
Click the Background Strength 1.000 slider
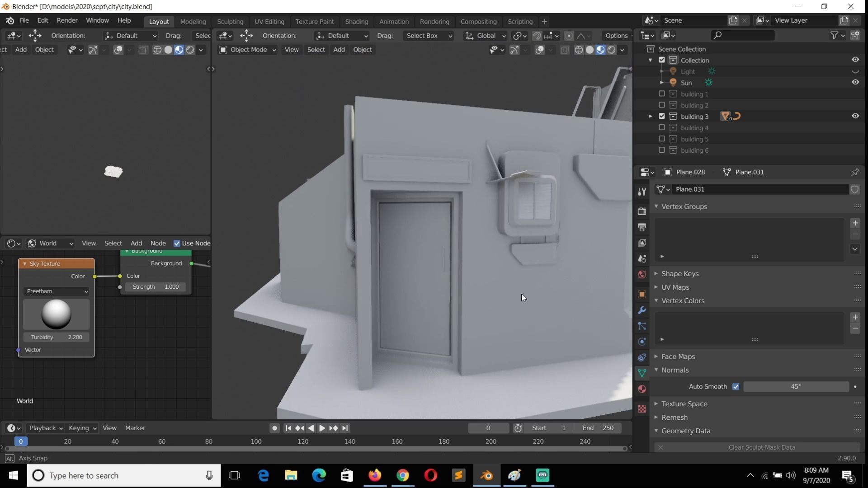[156, 287]
